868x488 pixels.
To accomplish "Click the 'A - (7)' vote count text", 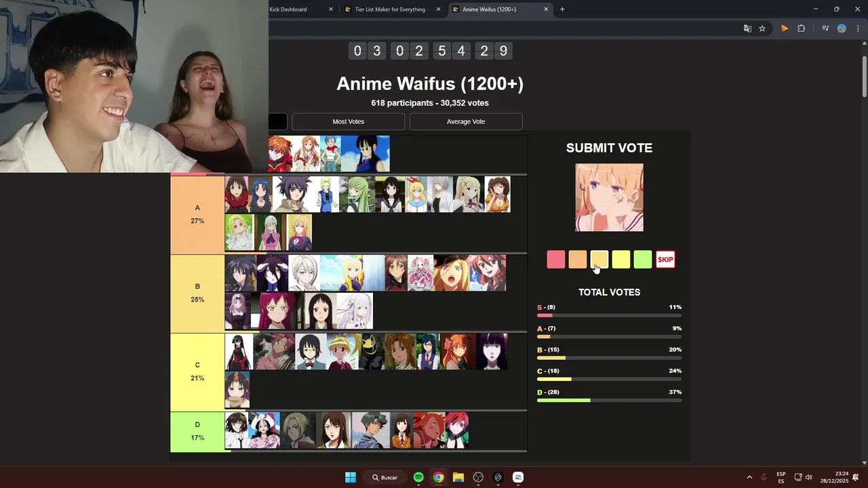I will click(x=547, y=329).
